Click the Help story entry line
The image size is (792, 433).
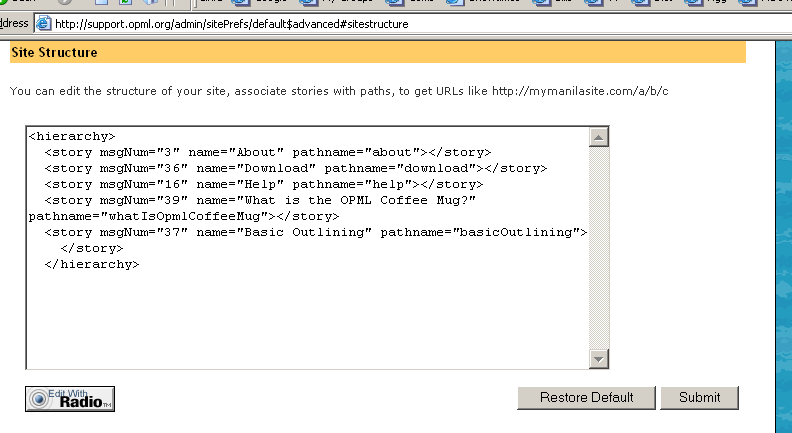point(263,184)
